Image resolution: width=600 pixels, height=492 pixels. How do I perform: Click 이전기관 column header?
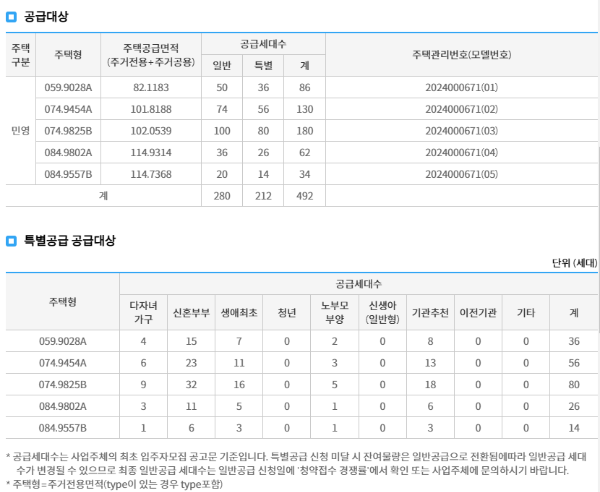point(478,313)
